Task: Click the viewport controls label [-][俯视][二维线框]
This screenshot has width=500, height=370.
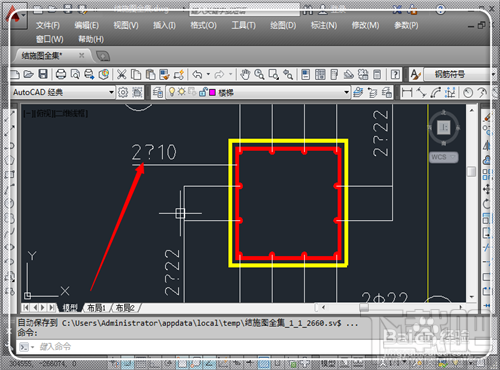Action: [56, 113]
